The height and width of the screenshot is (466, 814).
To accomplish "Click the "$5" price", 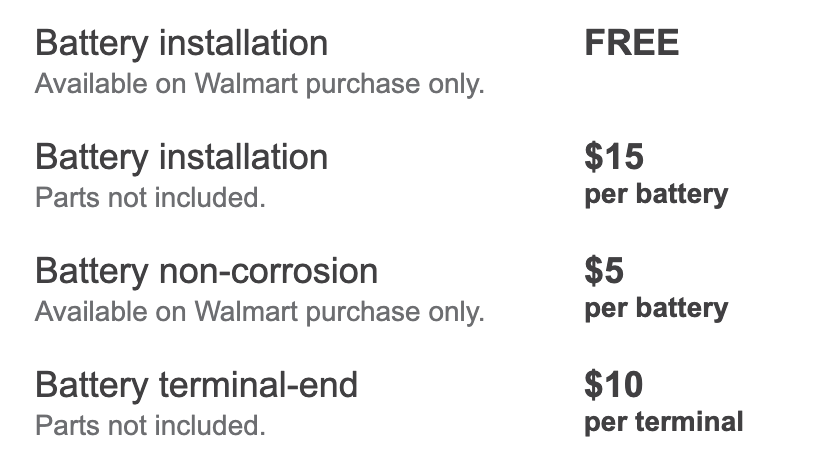I will pos(604,272).
